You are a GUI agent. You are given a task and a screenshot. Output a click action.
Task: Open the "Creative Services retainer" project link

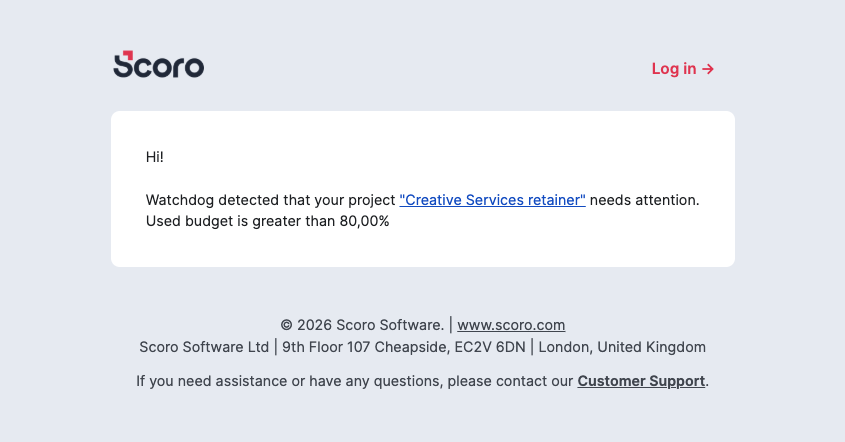(x=492, y=200)
